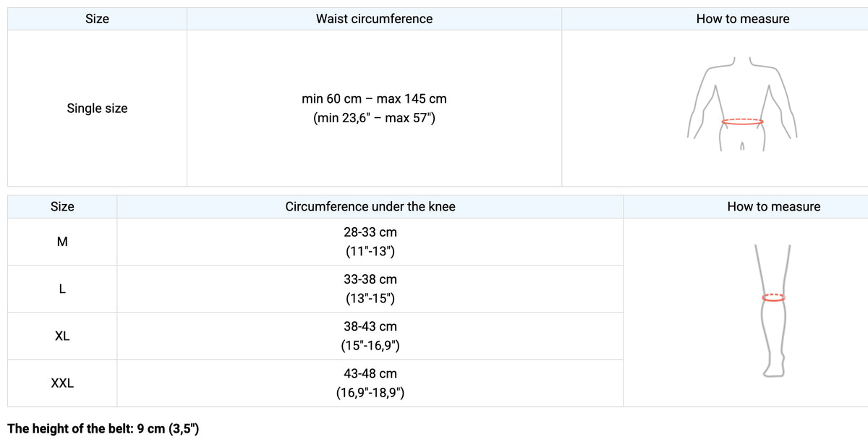Click the "(16,9"-18,9")" inch range
Image resolution: width=868 pixels, height=445 pixels.
(370, 394)
